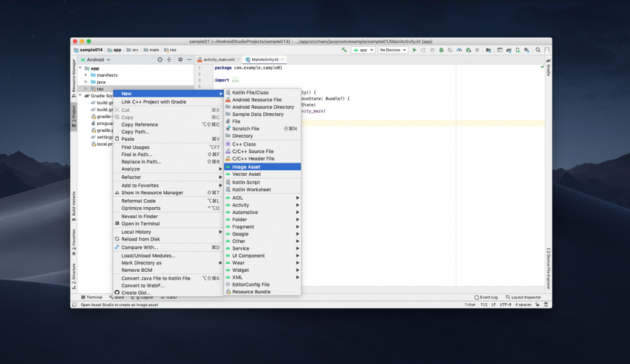The width and height of the screenshot is (630, 364).
Task: Open the Profiler gauge icon in toolbar
Action: (459, 50)
